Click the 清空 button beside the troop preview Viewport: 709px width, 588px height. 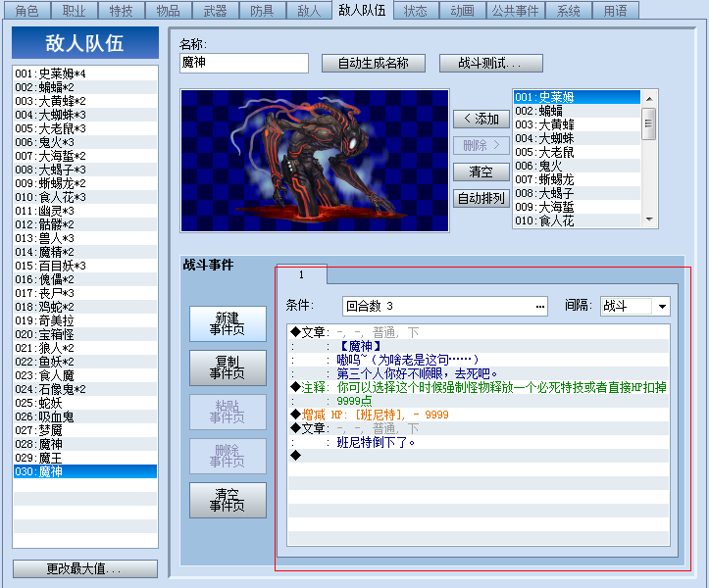481,171
